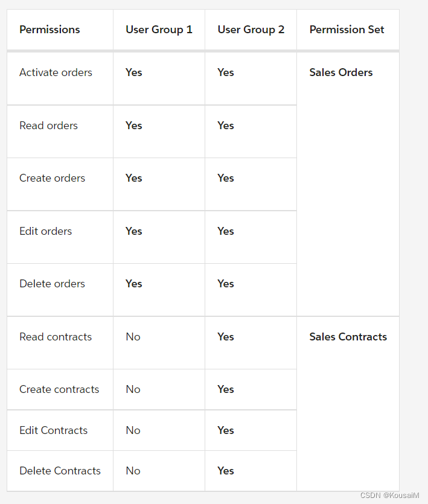Click the Permission Set column header
428x504 pixels.
[347, 30]
